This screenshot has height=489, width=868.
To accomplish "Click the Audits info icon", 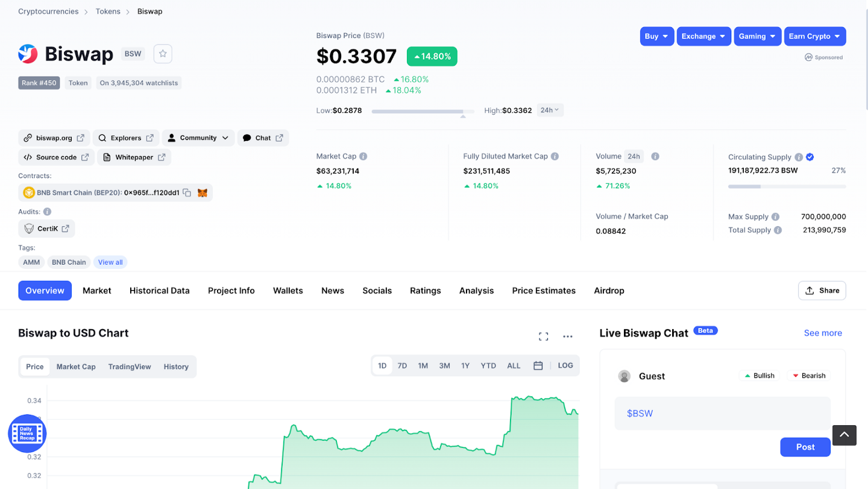I will [x=47, y=212].
